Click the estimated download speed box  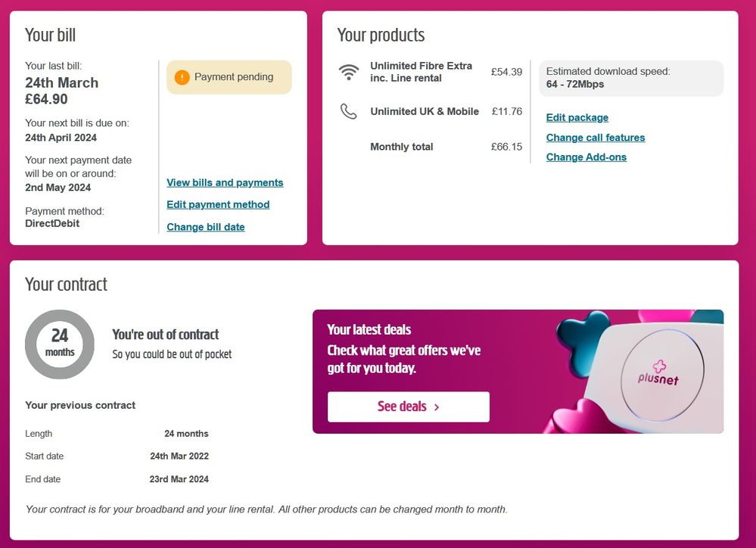pyautogui.click(x=630, y=78)
